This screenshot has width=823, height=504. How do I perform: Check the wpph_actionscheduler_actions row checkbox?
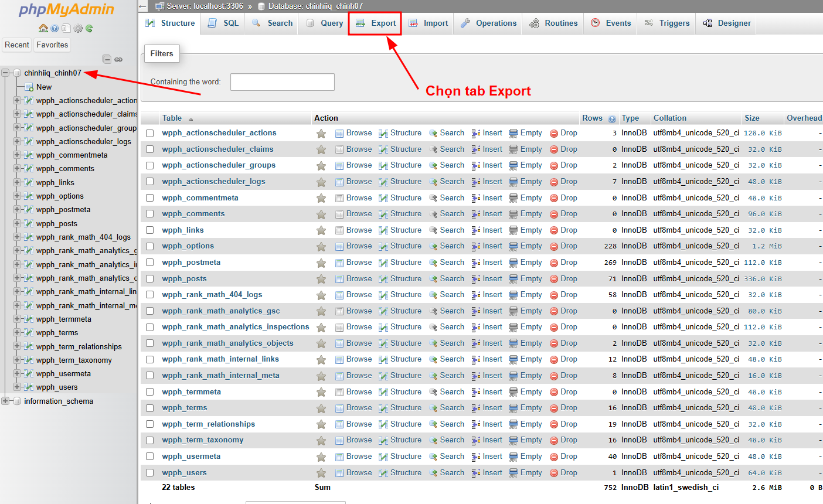click(x=150, y=134)
